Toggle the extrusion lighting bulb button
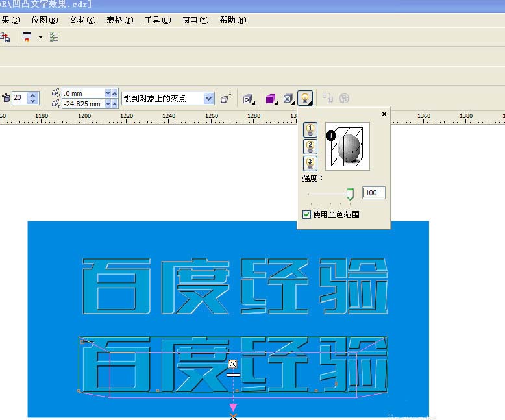 (x=305, y=98)
